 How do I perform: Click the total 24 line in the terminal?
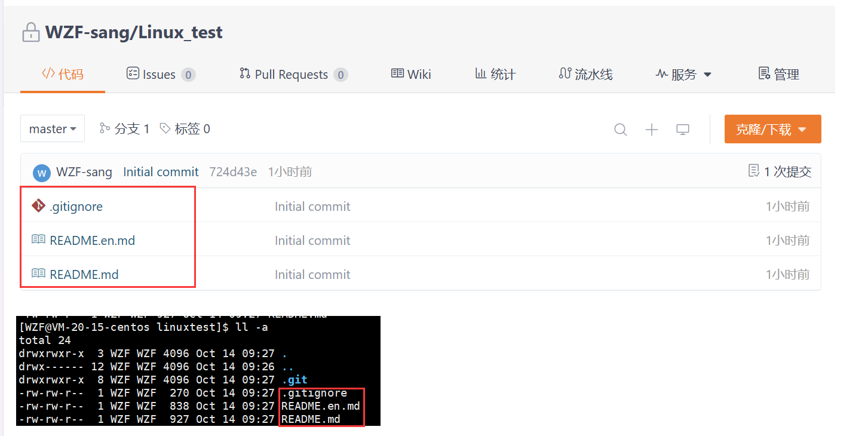pyautogui.click(x=45, y=340)
